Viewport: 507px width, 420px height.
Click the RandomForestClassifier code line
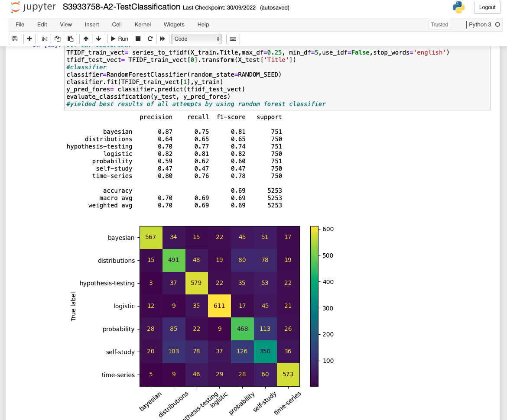point(174,74)
